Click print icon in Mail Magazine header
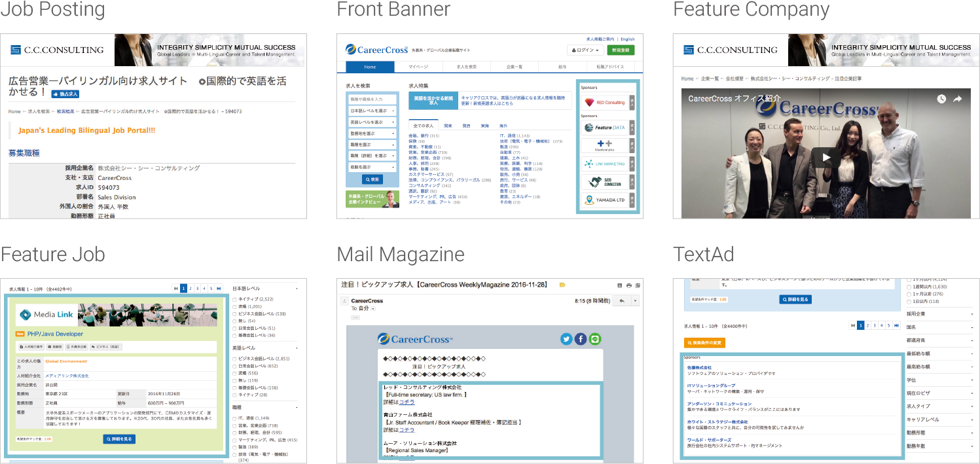980x464 pixels. tap(629, 285)
